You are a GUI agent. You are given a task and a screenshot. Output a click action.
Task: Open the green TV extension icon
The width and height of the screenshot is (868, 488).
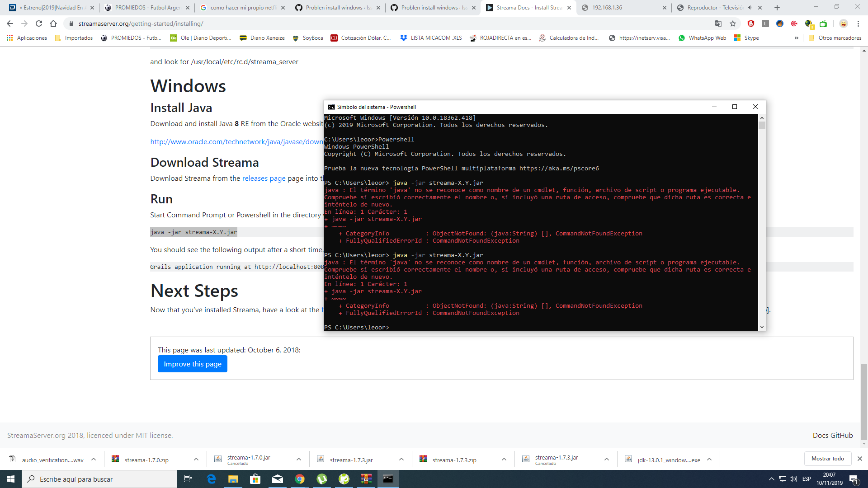(x=824, y=23)
